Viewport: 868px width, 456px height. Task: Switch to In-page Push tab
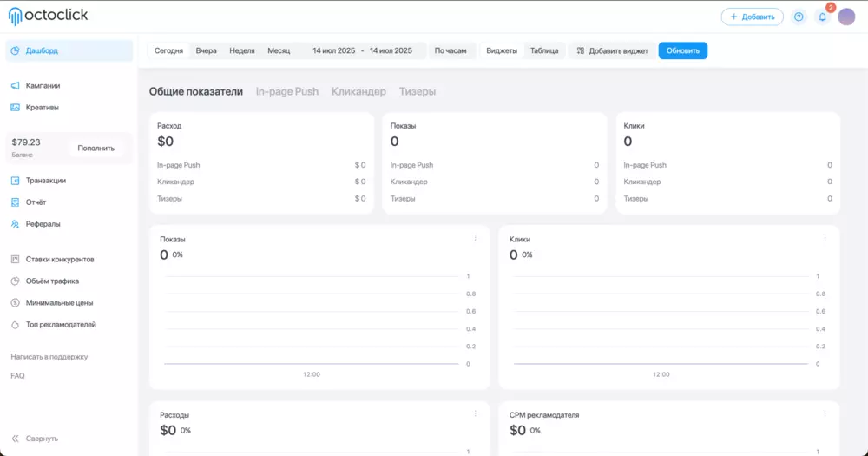[x=286, y=91]
